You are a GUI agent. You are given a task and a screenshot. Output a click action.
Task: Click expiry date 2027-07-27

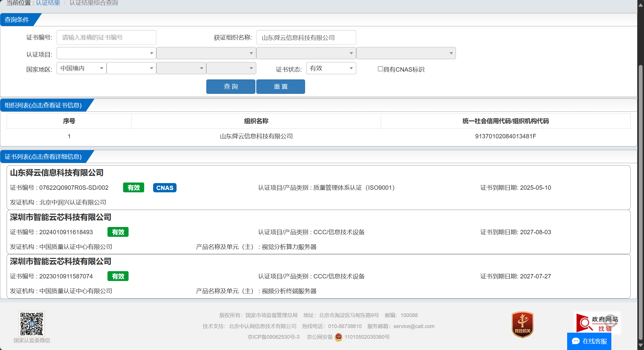coord(535,276)
